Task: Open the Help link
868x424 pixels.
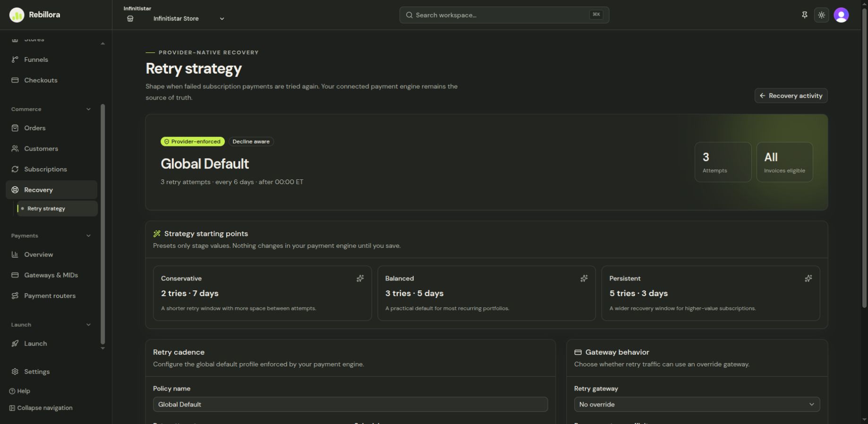Action: [x=20, y=391]
